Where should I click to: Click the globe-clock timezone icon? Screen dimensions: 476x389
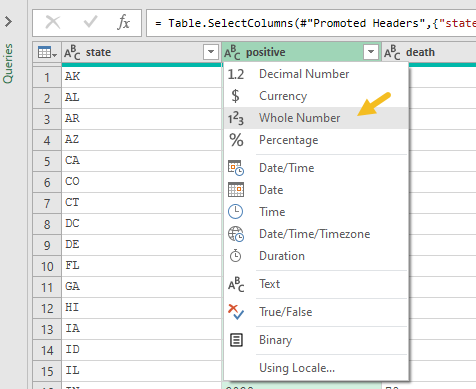pyautogui.click(x=236, y=234)
